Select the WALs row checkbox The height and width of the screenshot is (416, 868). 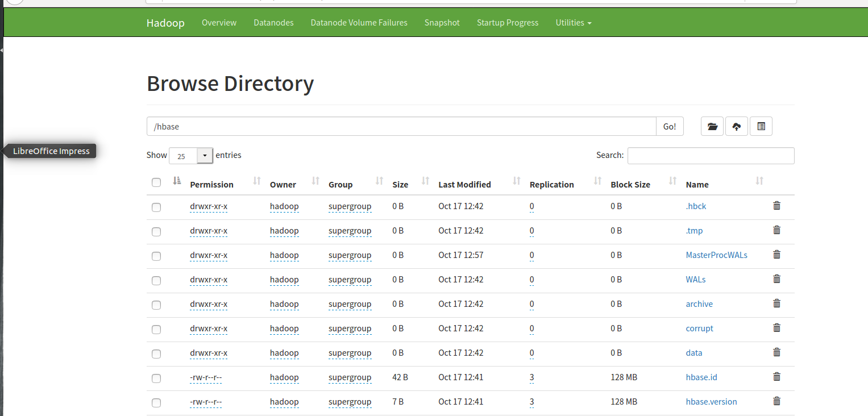156,281
